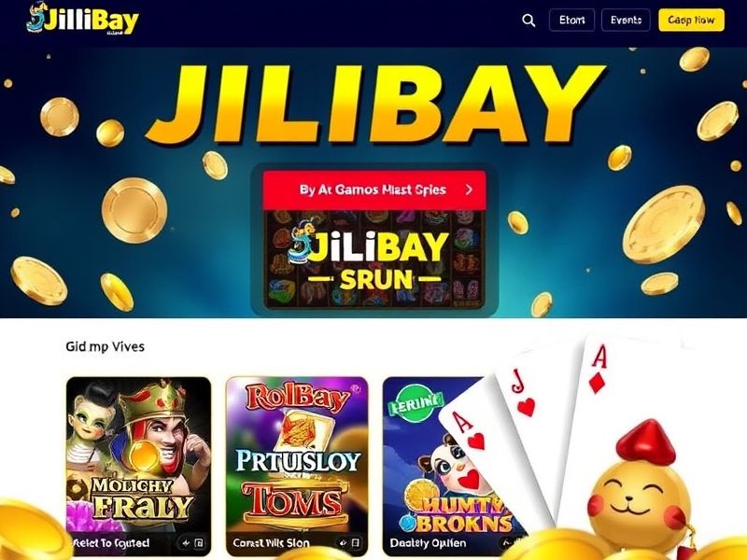Open the search magnifier icon

pos(529,21)
